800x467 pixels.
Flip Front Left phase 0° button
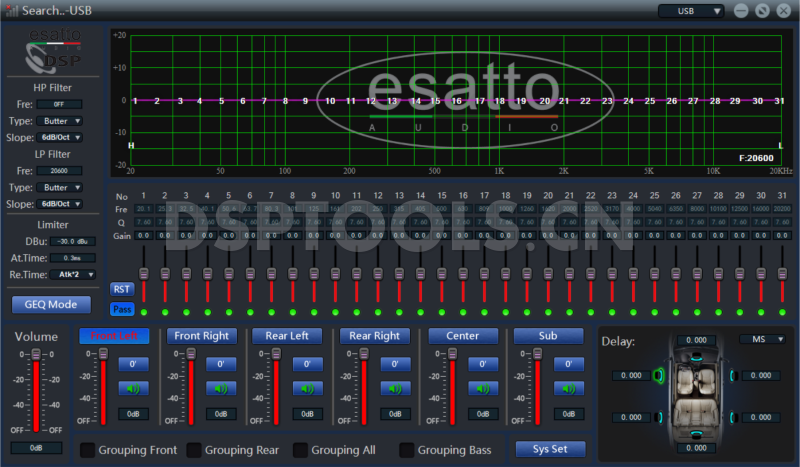133,364
